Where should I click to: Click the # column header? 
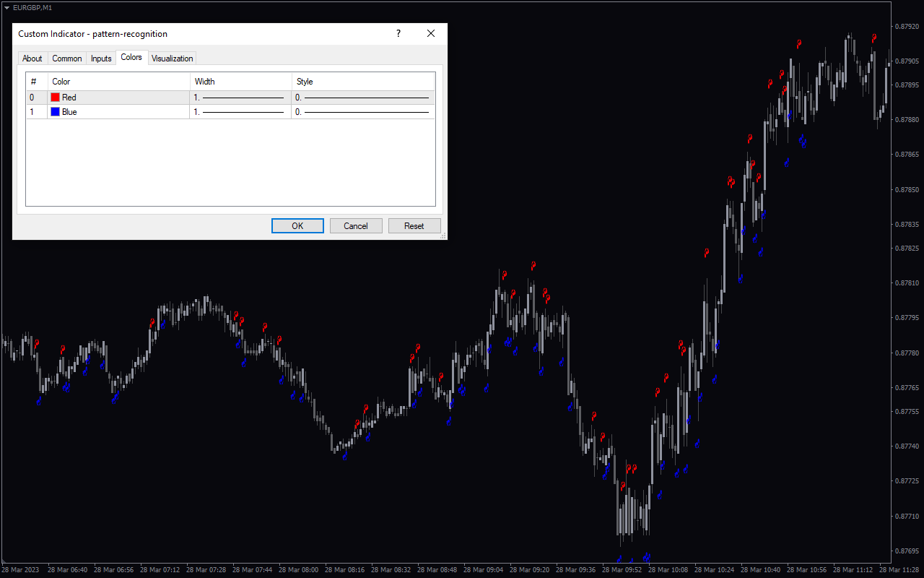pyautogui.click(x=37, y=82)
